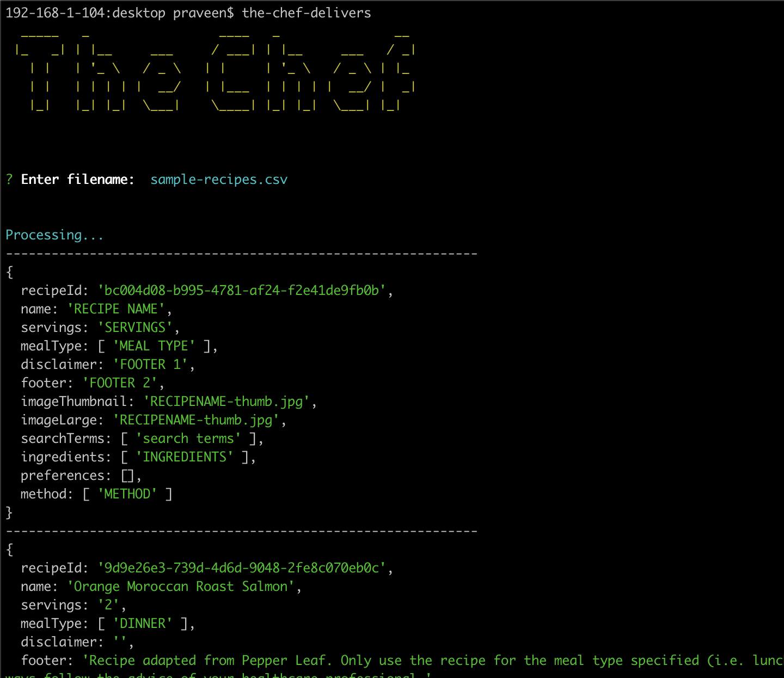This screenshot has width=784, height=678.
Task: Click the name 'Orange Moroccan Roast Salmon'
Action: pyautogui.click(x=181, y=587)
